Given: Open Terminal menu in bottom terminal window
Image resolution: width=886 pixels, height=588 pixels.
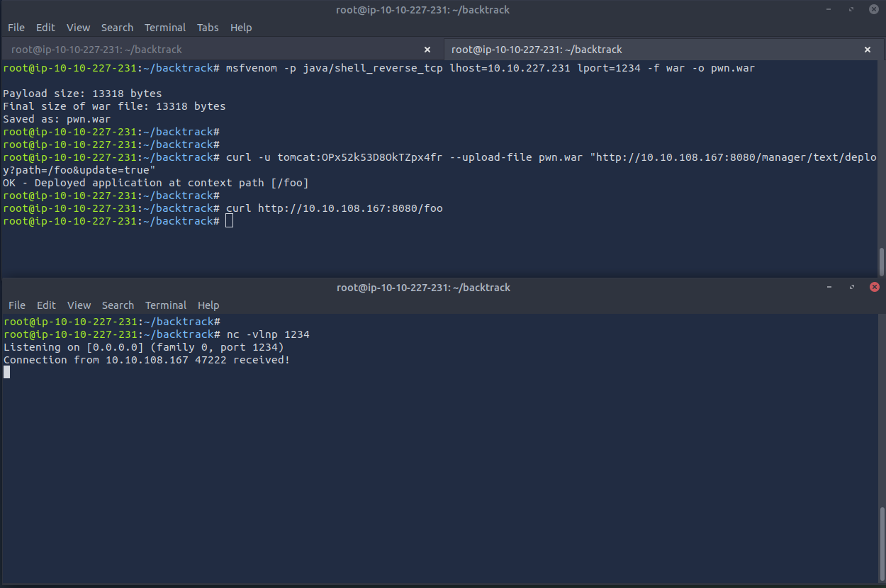Looking at the screenshot, I should pyautogui.click(x=166, y=305).
